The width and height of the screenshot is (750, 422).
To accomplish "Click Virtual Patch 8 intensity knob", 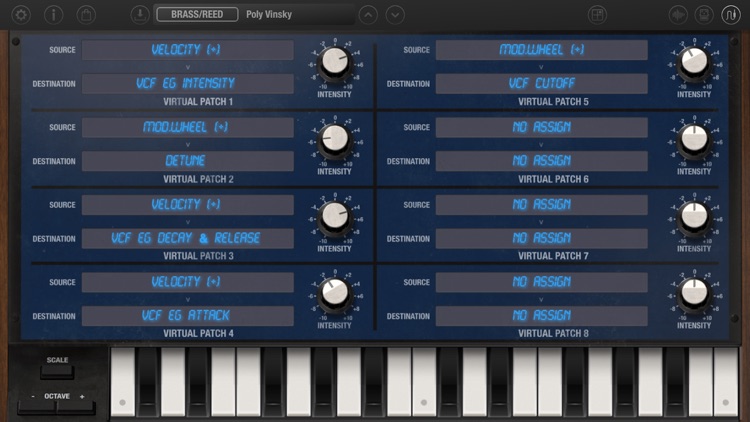I will click(x=694, y=293).
